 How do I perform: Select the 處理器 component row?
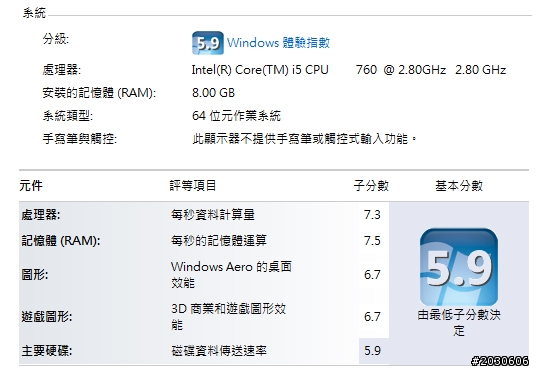[x=204, y=215]
